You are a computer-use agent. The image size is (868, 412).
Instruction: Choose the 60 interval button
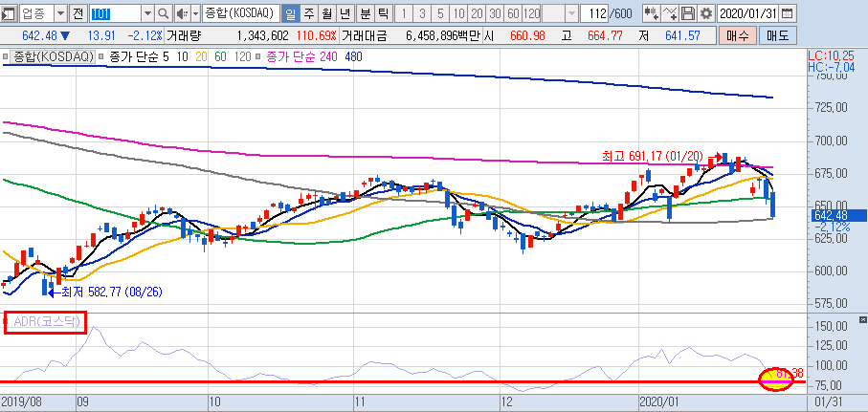[x=513, y=12]
